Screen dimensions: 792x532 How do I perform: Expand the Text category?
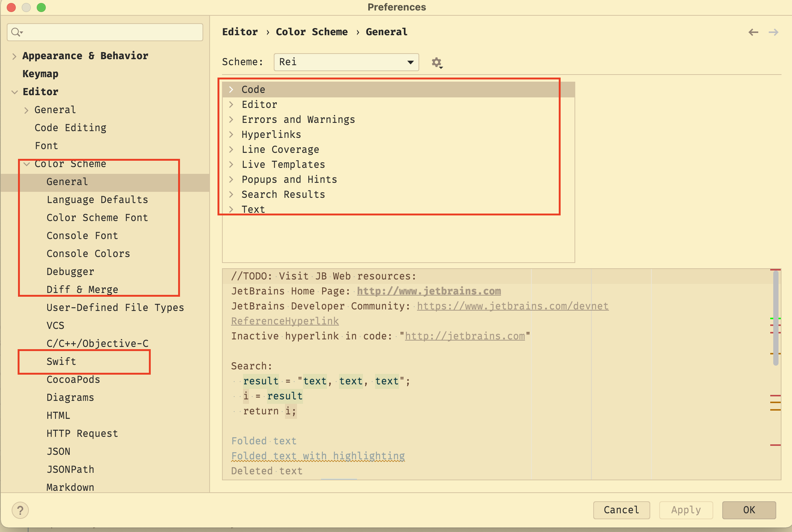[231, 209]
